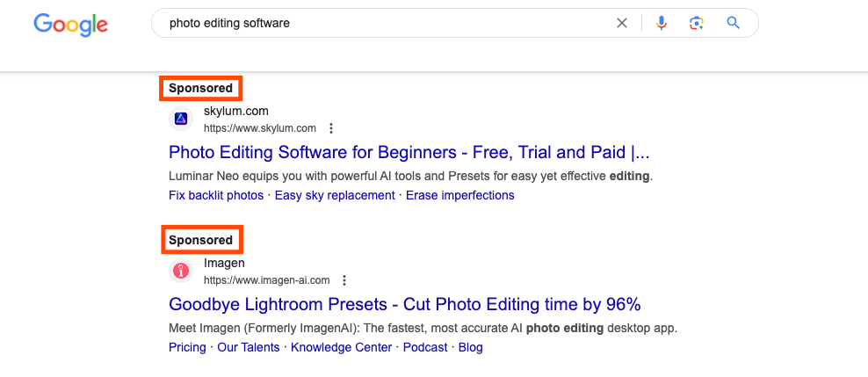The image size is (868, 377).
Task: Search by image with Lens icon
Action: [x=696, y=23]
